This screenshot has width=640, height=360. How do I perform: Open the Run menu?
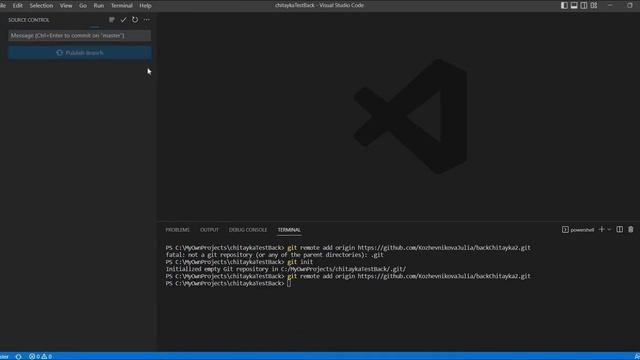[x=99, y=5]
